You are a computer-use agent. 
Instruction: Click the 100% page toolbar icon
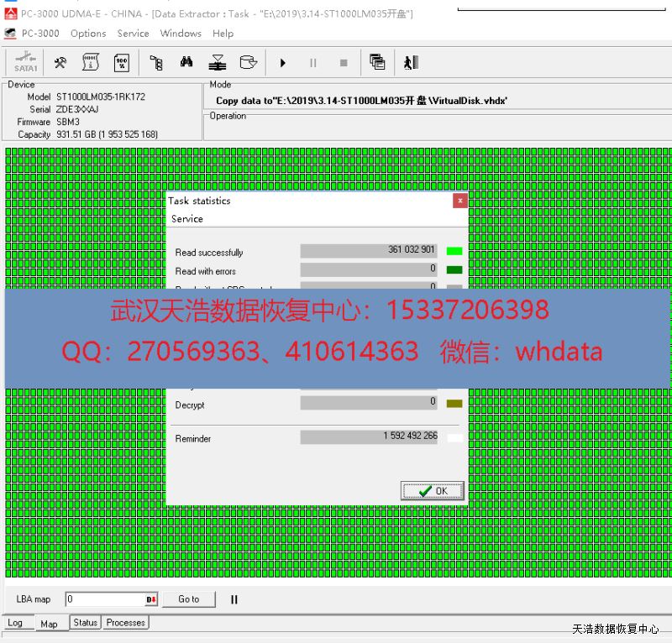click(122, 62)
